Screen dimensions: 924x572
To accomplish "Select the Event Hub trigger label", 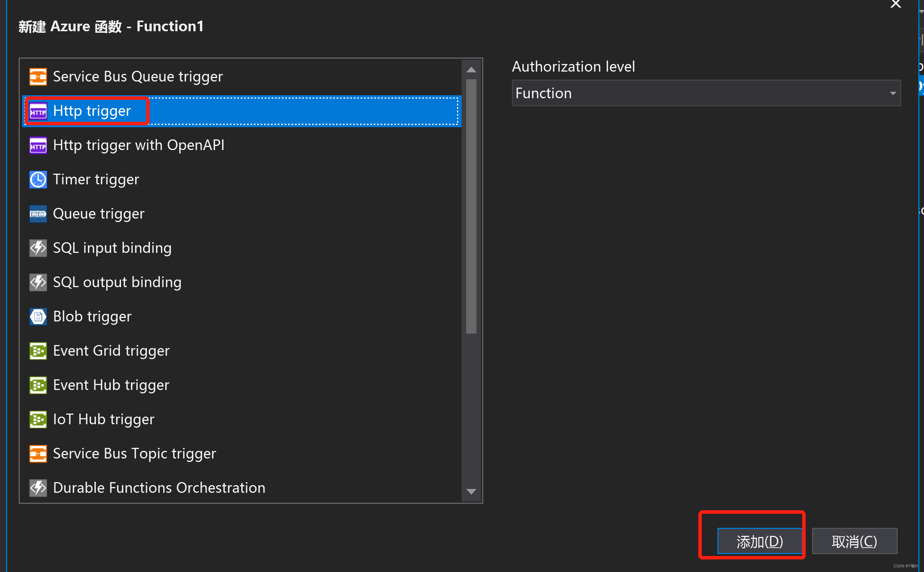I will (111, 385).
